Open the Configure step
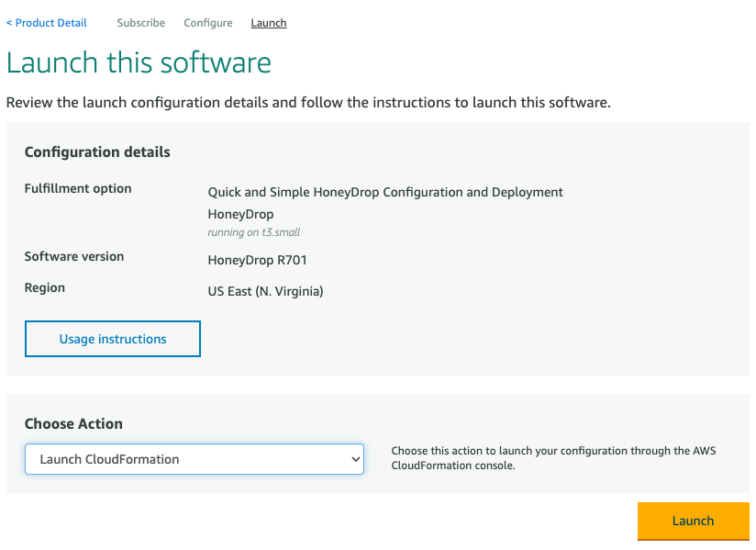 207,23
